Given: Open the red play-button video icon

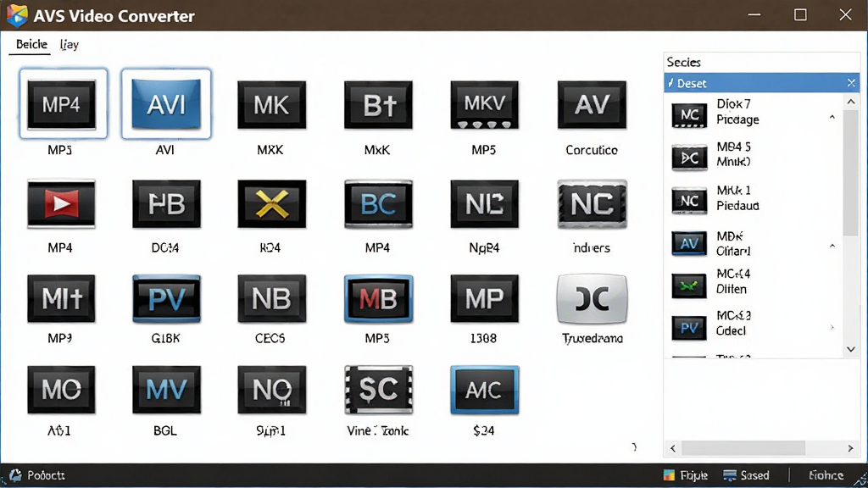Looking at the screenshot, I should coord(61,203).
